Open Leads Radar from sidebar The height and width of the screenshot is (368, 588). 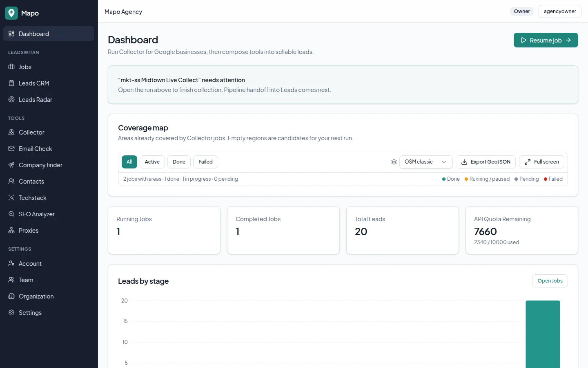pos(49,99)
